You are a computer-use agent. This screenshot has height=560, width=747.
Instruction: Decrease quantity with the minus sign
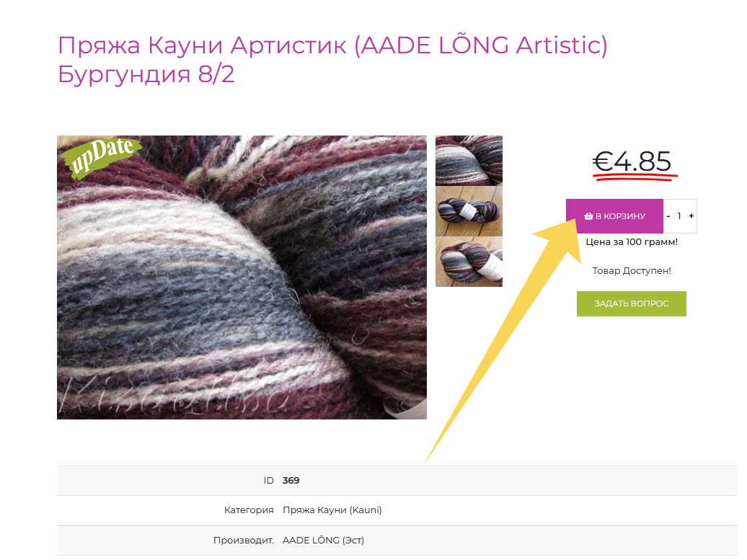(668, 216)
